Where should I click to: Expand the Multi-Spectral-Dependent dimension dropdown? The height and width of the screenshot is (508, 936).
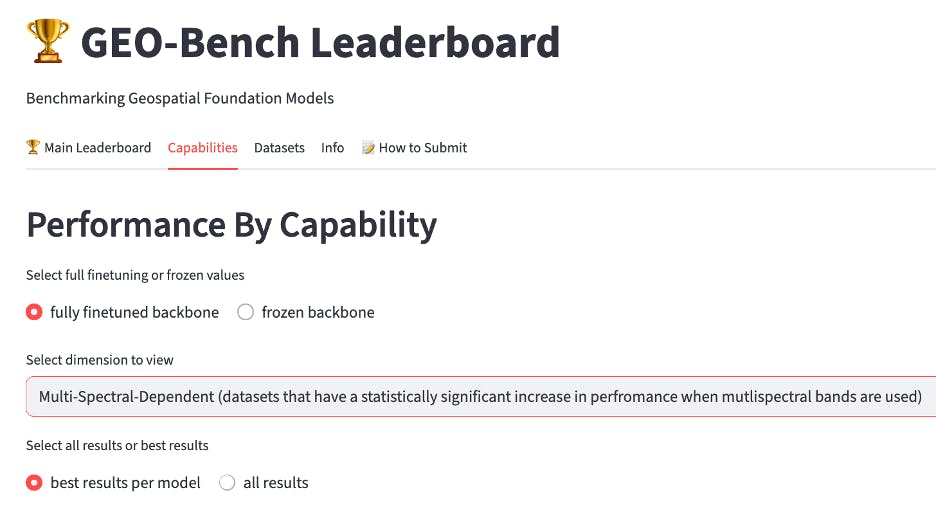[480, 397]
